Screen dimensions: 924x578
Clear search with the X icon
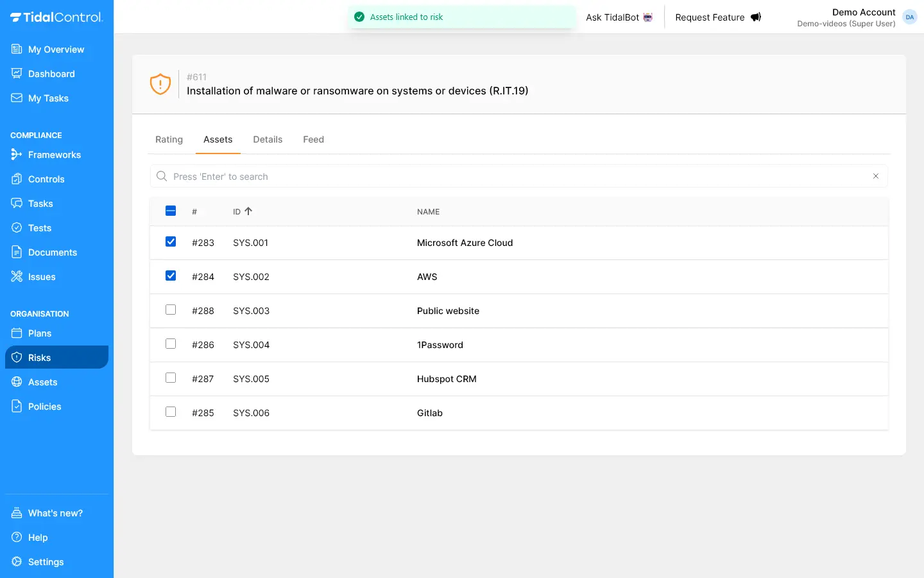[x=876, y=176]
